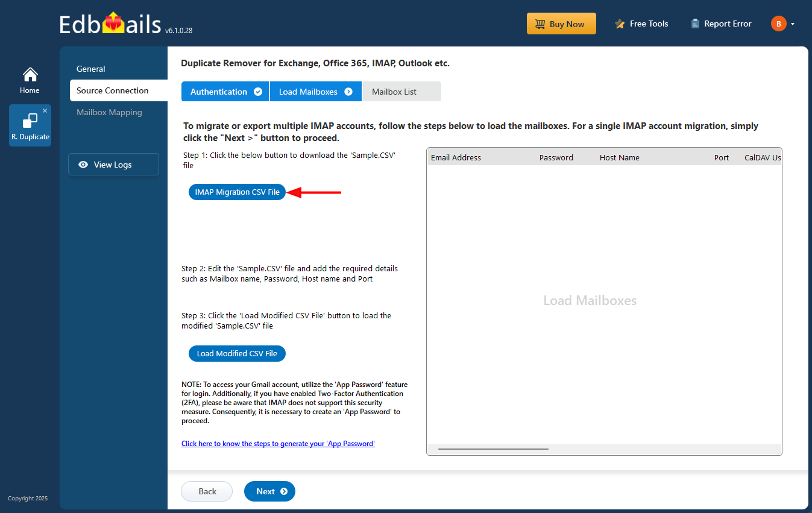This screenshot has width=812, height=513.
Task: Click the Next button
Action: tap(269, 491)
